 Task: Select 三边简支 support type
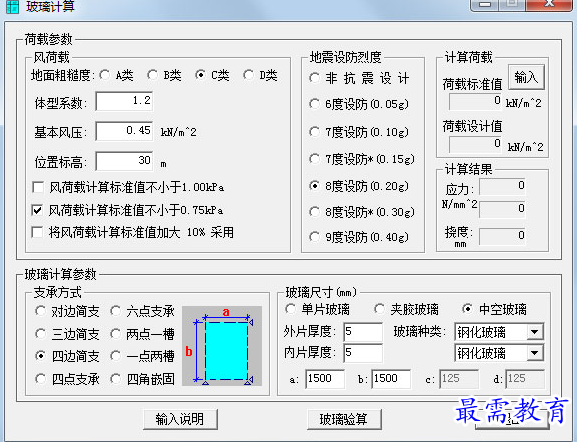click(x=40, y=334)
